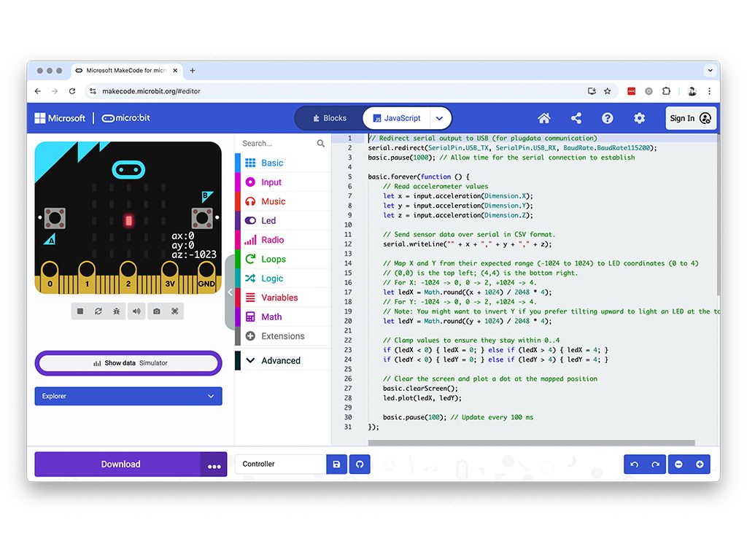Image resolution: width=747 pixels, height=560 pixels.
Task: Open the dropdown arrow next to JavaScript
Action: (x=439, y=118)
